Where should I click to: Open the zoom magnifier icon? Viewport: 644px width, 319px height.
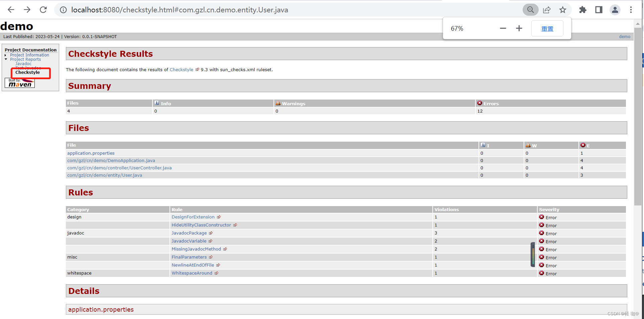click(x=530, y=10)
